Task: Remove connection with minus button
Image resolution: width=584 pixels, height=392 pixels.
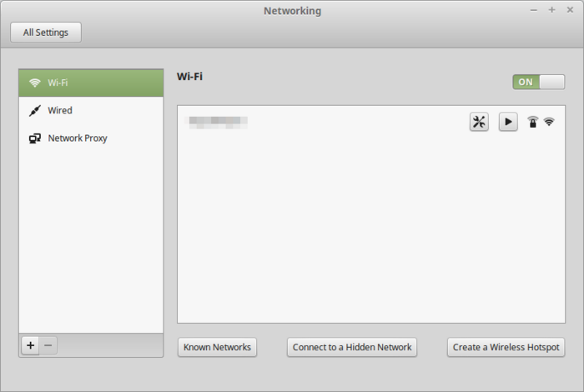Action: point(48,345)
